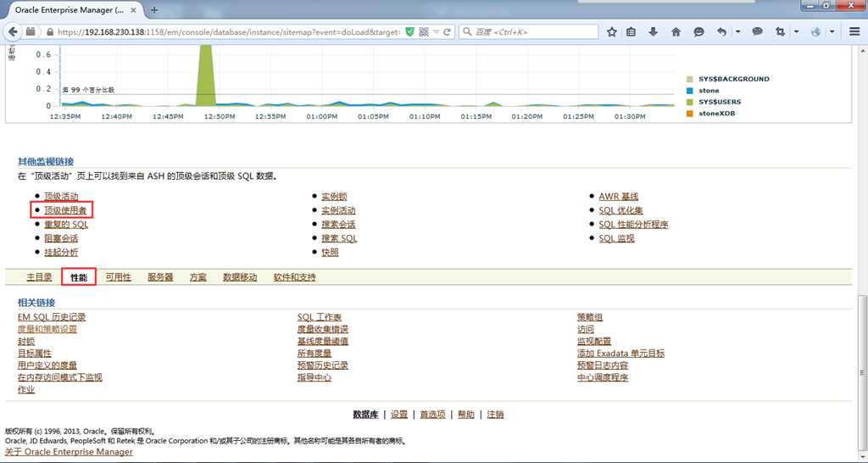Switch to the 服务器 tab
Screen dimensions: 868x463
point(159,277)
